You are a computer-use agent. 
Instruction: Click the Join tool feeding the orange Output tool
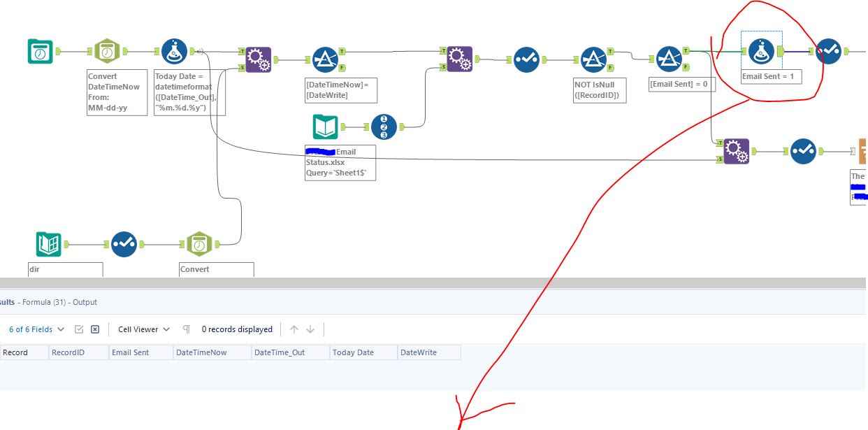click(x=738, y=151)
